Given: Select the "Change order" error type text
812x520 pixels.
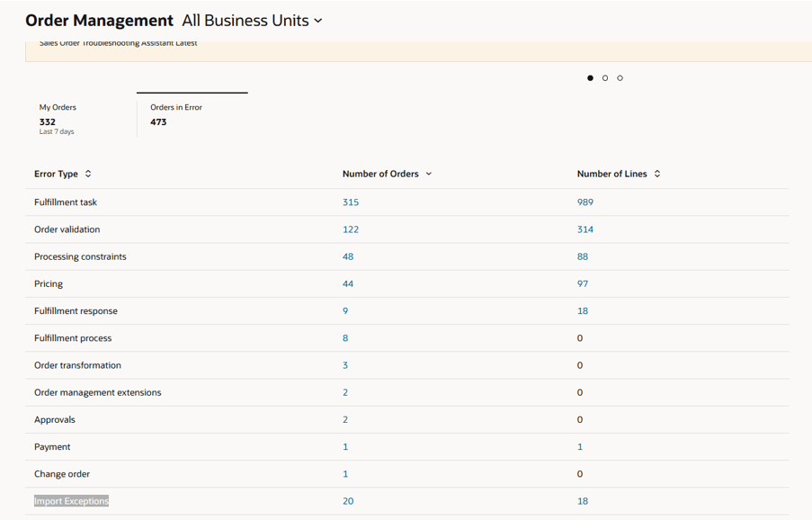Looking at the screenshot, I should (x=62, y=474).
